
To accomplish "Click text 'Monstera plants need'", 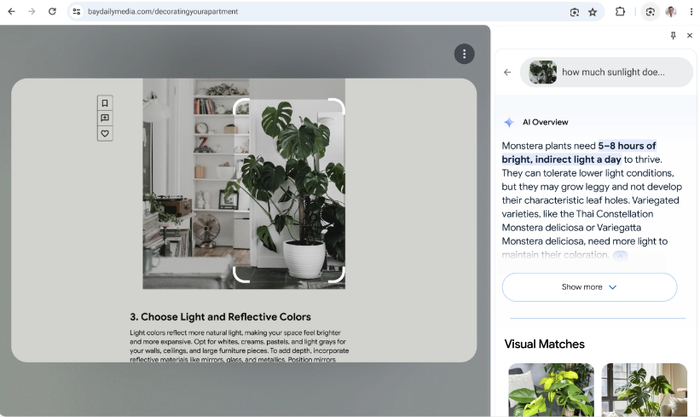I will click(548, 146).
